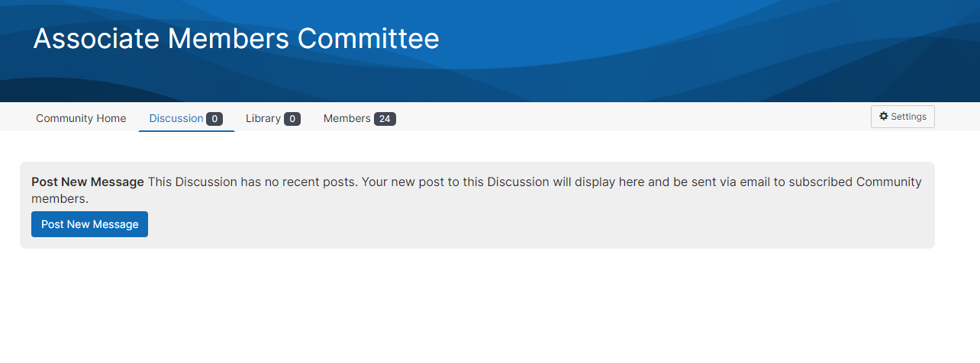The height and width of the screenshot is (363, 980).
Task: Open the Library tab
Action: [263, 118]
